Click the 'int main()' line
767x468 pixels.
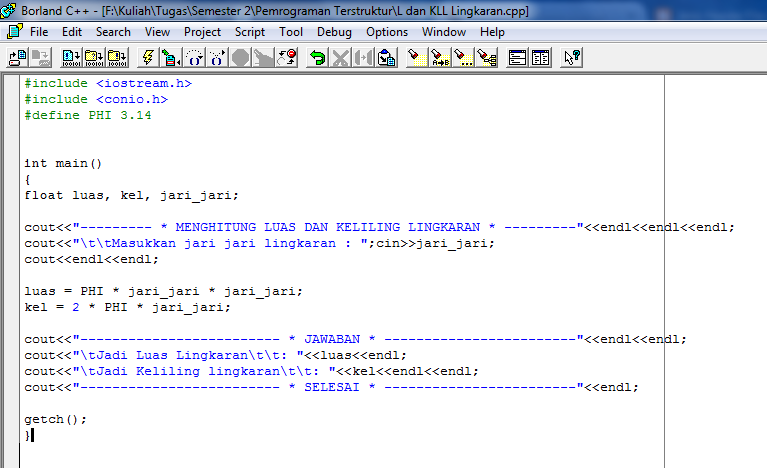[x=63, y=163]
